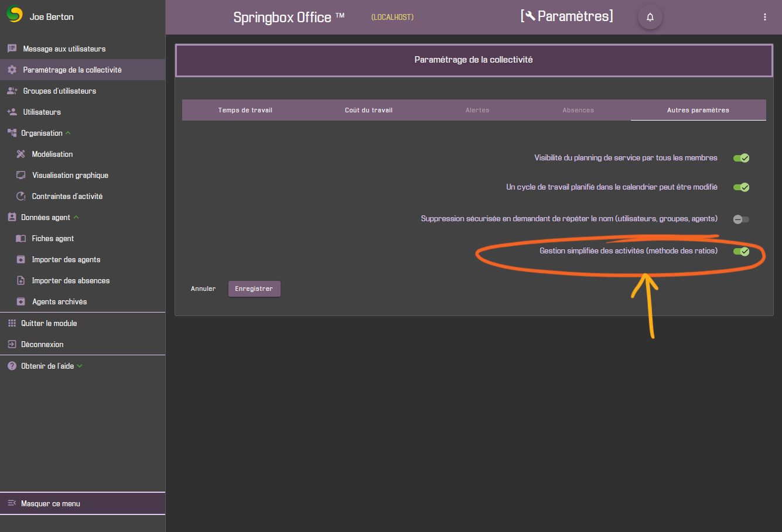The width and height of the screenshot is (782, 532).
Task: Click the Importer des agents icon
Action: click(x=21, y=259)
